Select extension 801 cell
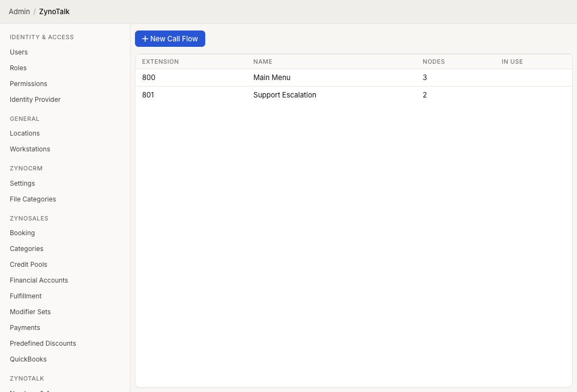The height and width of the screenshot is (392, 577). 148,95
